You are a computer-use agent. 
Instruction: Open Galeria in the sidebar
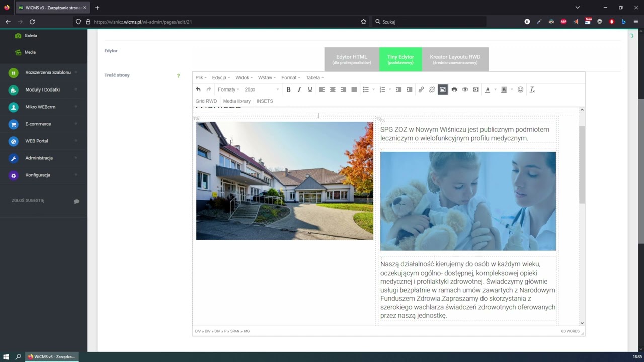pyautogui.click(x=31, y=36)
